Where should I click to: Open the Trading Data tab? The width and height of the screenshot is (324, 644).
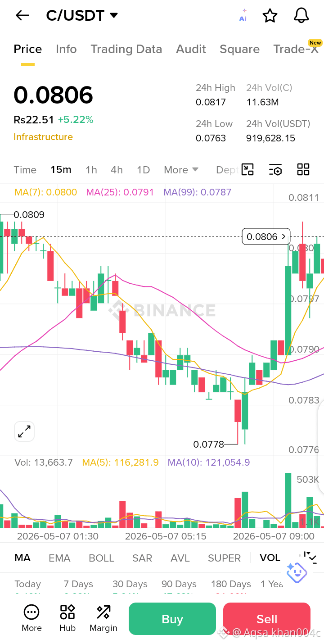pos(126,49)
